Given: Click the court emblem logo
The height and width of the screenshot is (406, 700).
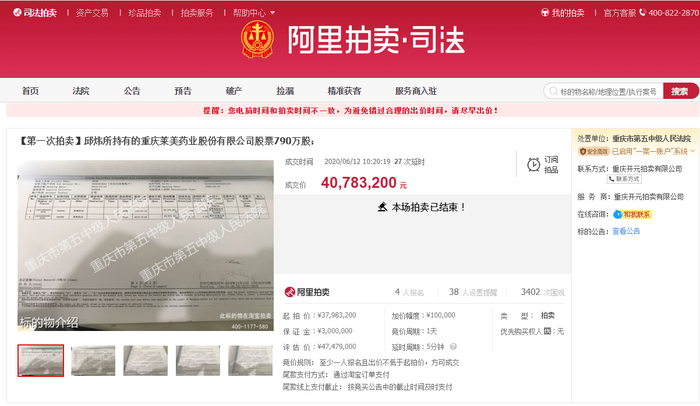Looking at the screenshot, I should 257,39.
